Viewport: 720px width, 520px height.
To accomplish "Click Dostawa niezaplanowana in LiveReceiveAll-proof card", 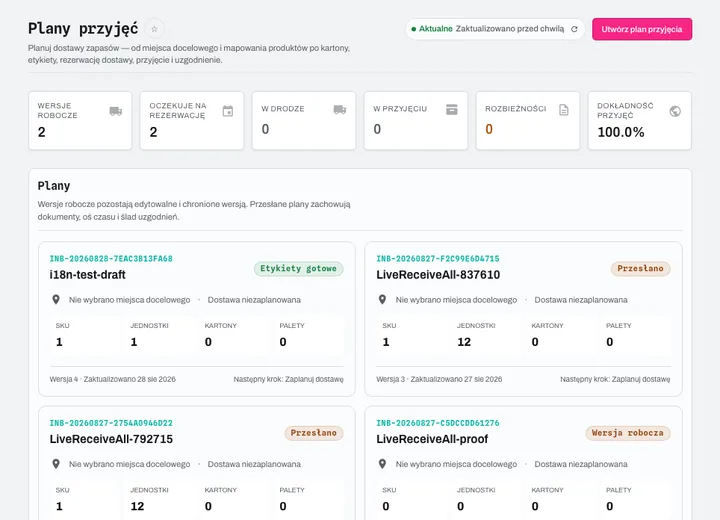I will coord(581,464).
